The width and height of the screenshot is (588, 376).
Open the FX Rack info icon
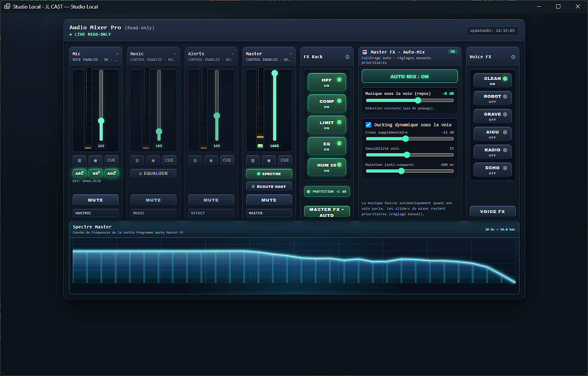347,57
